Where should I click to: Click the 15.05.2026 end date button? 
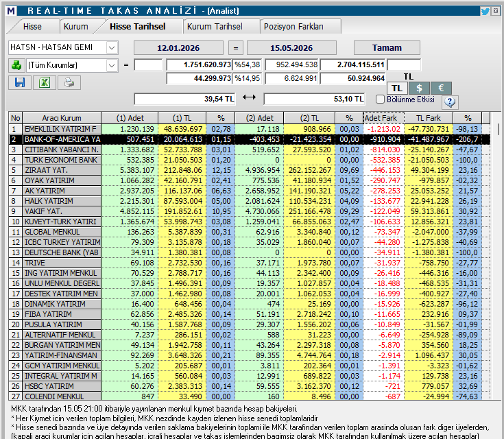[291, 48]
